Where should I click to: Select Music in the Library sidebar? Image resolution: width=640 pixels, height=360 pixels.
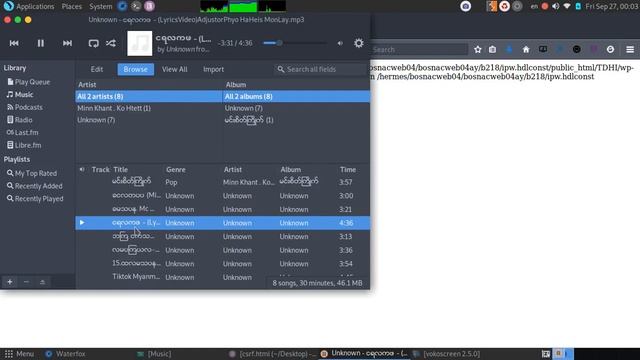click(20, 95)
